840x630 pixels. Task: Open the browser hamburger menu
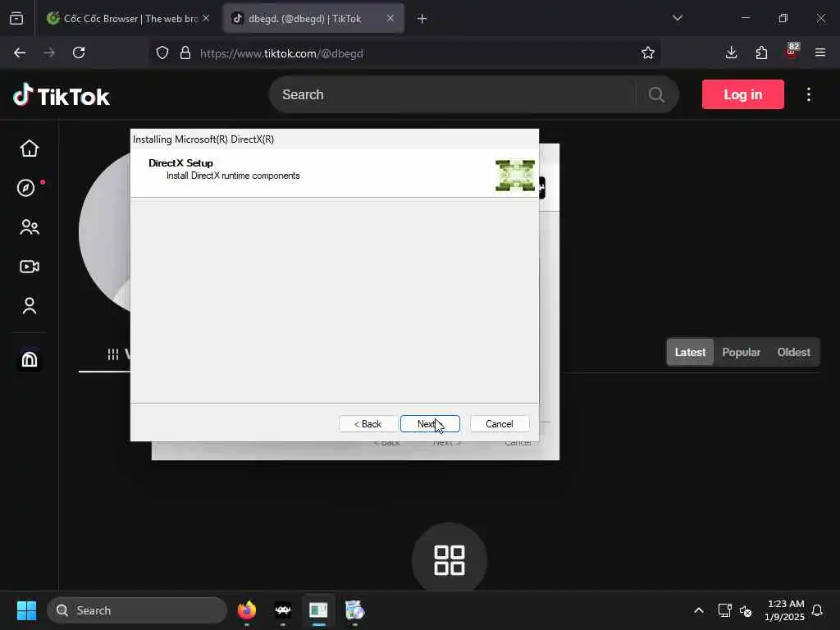820,52
